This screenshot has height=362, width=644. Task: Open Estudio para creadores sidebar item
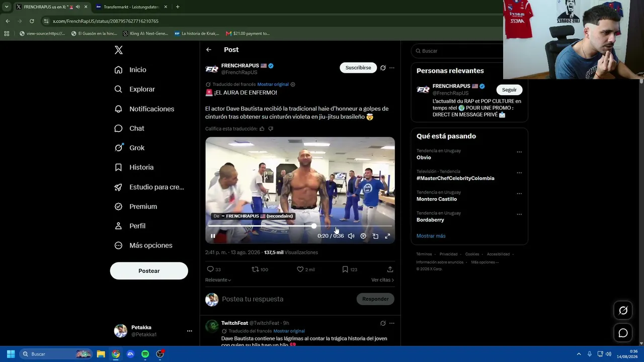149,187
